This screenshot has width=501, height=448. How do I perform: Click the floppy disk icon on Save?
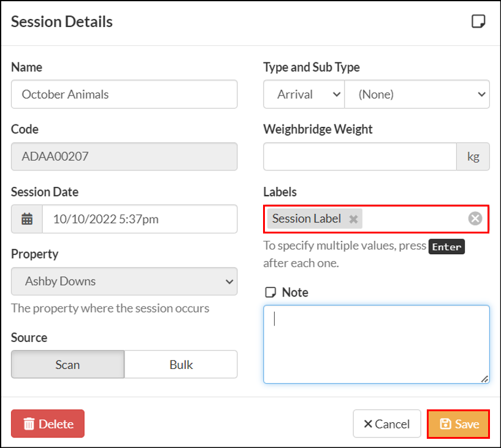tap(445, 423)
